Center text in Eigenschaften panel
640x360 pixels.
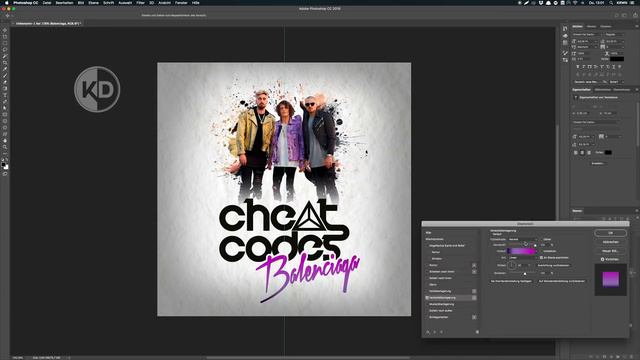(582, 152)
